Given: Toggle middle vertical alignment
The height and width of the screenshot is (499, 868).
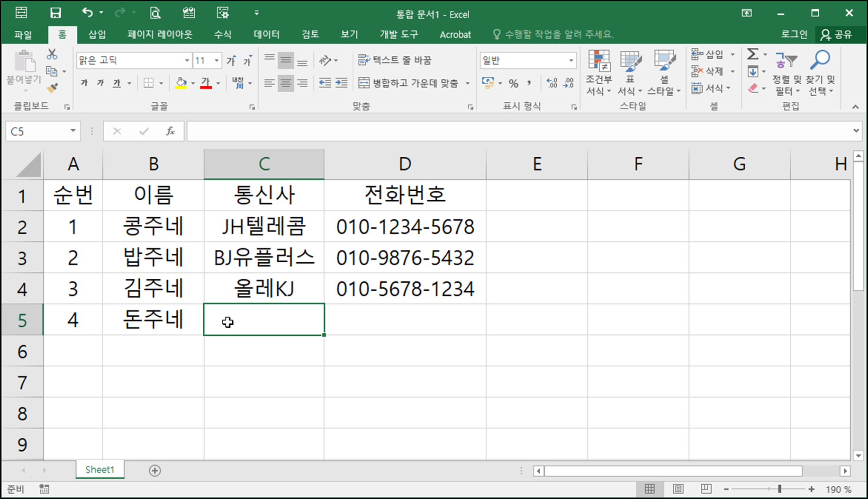Looking at the screenshot, I should (286, 60).
